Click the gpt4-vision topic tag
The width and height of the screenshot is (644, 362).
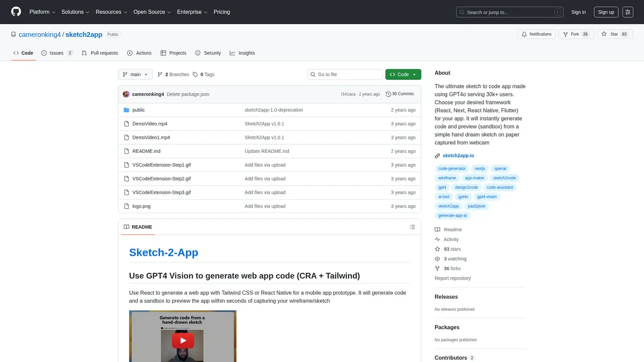487,197
